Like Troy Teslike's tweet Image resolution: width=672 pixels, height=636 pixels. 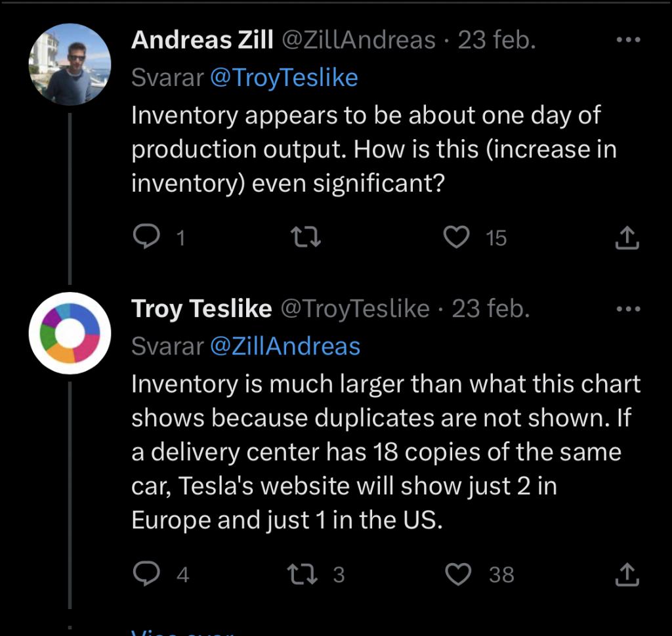point(458,574)
